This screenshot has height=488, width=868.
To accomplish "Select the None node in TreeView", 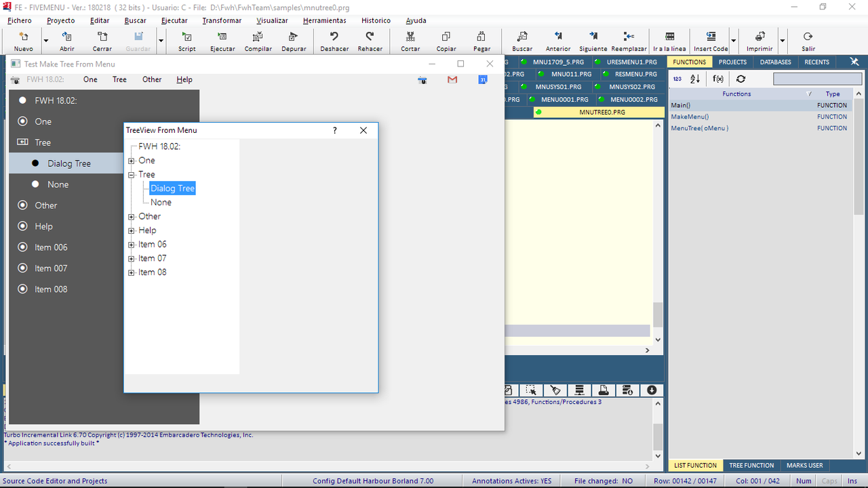I will tap(161, 203).
